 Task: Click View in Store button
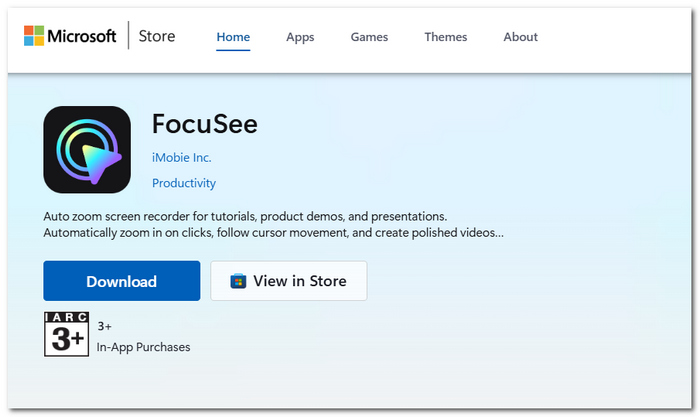(x=289, y=281)
